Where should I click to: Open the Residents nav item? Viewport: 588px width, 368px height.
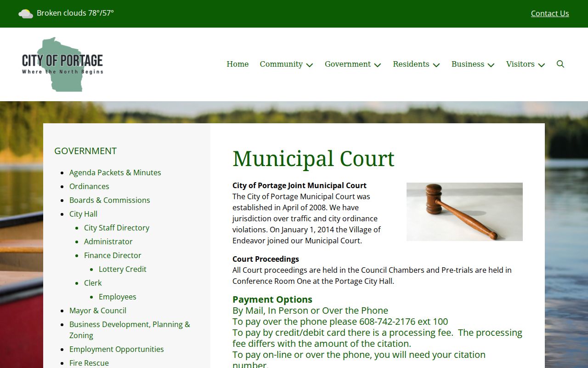coord(411,64)
